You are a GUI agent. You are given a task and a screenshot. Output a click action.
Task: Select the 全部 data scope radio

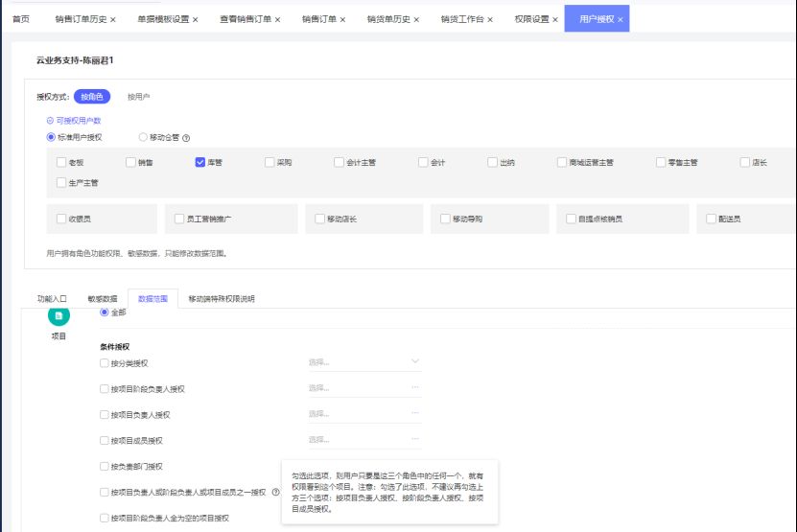(x=105, y=312)
